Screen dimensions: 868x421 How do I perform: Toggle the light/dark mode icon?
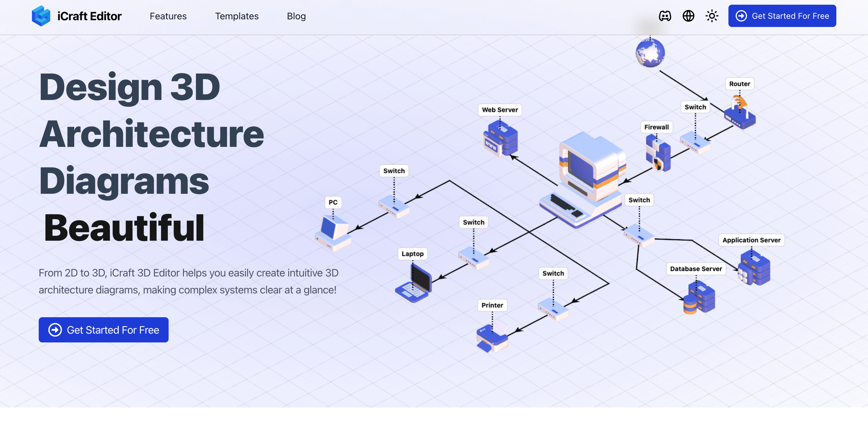[712, 16]
